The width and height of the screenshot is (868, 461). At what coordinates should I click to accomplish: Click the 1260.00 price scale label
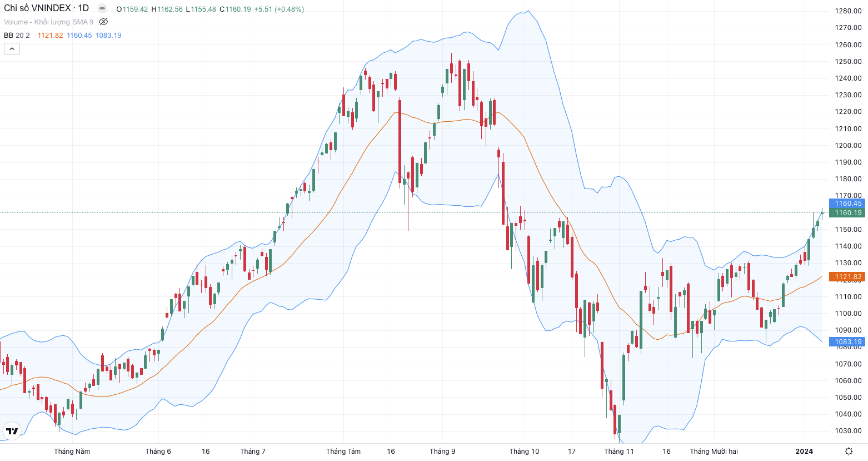pos(848,45)
